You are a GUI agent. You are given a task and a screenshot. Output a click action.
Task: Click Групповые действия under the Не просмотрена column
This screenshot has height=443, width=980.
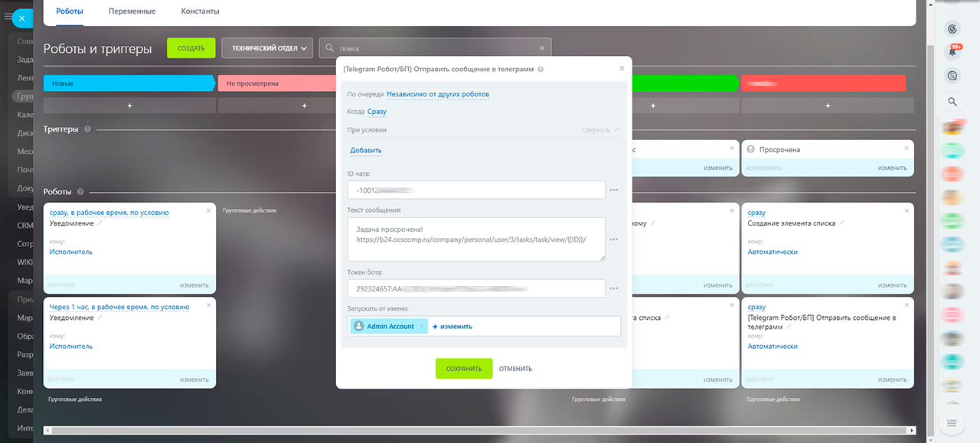click(249, 210)
